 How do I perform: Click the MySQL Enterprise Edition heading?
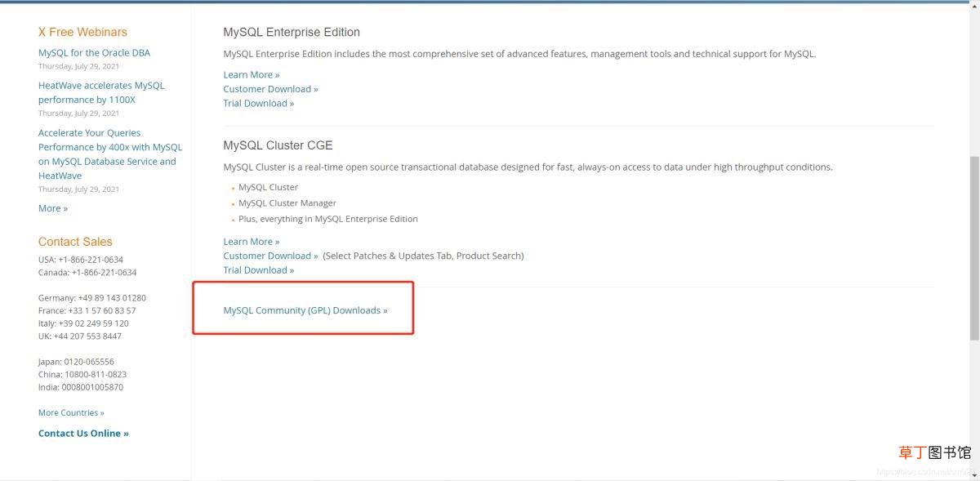292,32
